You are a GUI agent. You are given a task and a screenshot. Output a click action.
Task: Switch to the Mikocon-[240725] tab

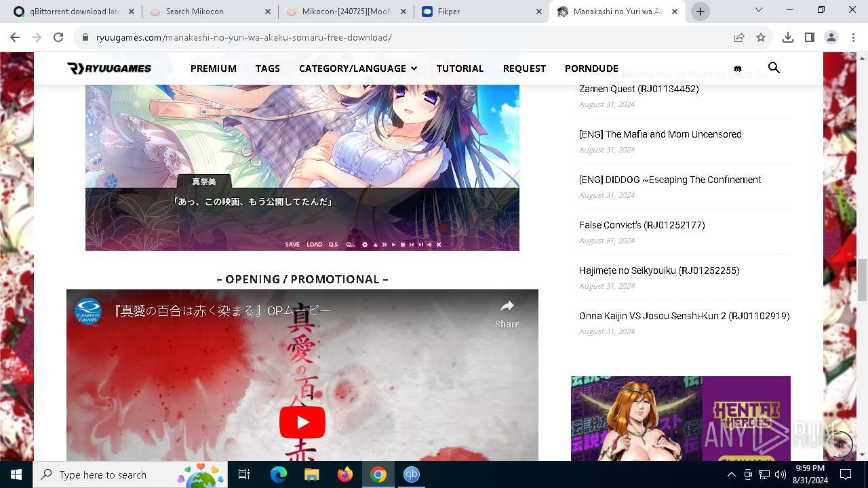(346, 12)
